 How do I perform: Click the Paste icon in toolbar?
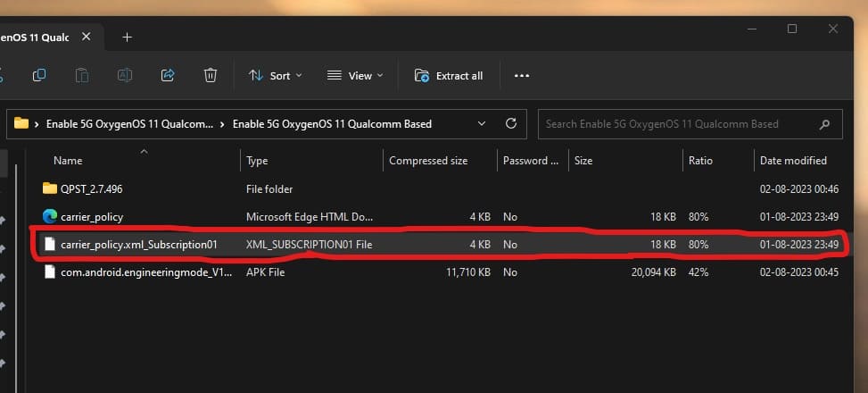82,75
